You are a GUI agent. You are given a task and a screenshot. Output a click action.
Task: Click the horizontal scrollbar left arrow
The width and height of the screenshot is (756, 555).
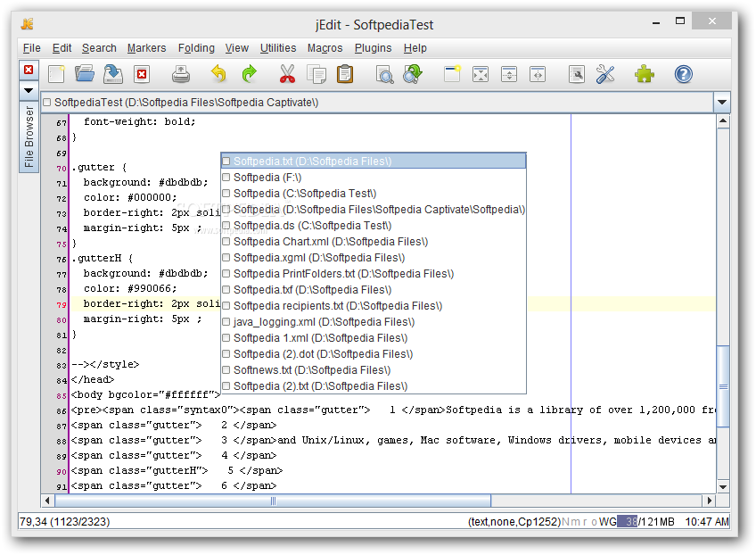tap(47, 501)
